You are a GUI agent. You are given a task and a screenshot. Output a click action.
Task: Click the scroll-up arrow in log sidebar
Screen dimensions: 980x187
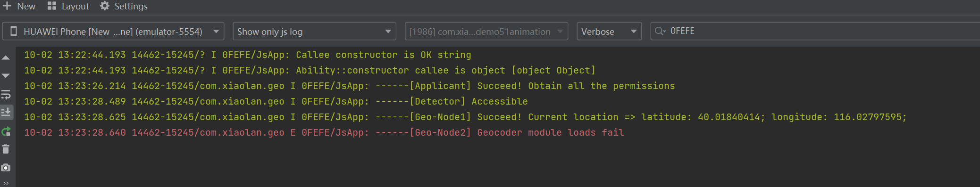pos(6,58)
